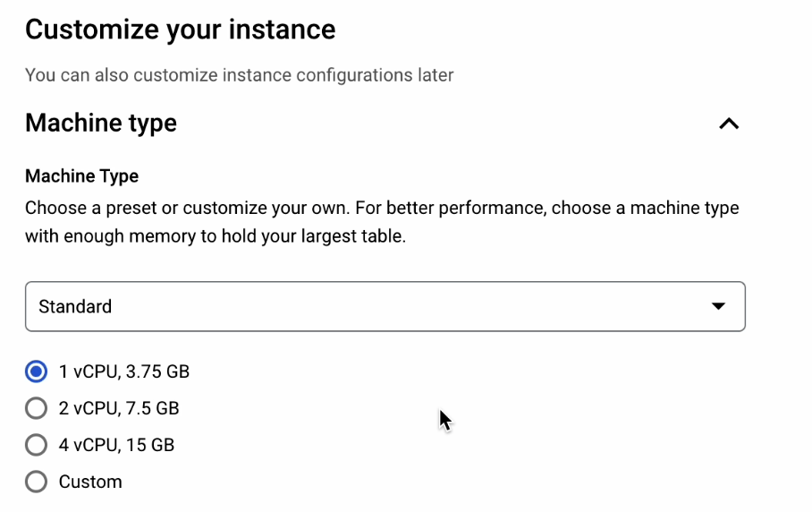Image resolution: width=812 pixels, height=512 pixels.
Task: Choose the 2 vCPU, 7.5 GB radio button
Action: click(x=37, y=408)
